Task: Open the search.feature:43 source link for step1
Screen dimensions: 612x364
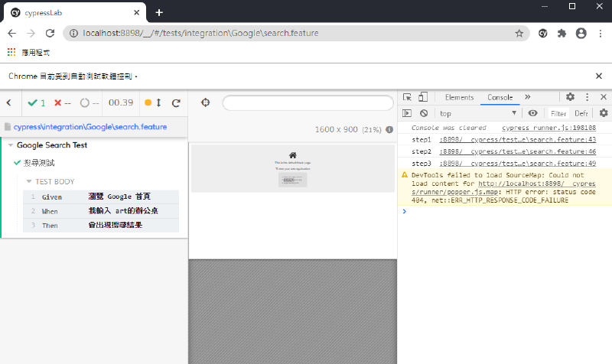Action: tap(518, 140)
